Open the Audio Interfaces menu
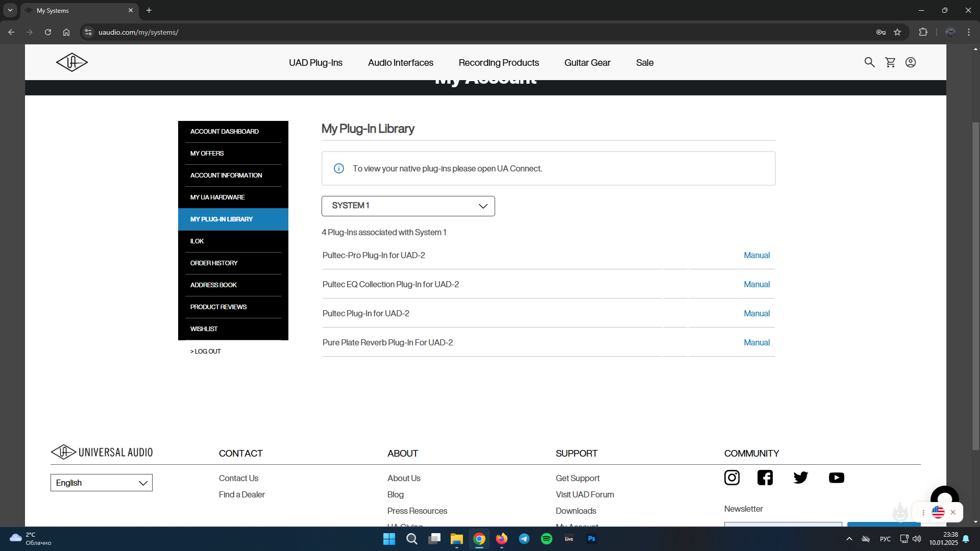980x551 pixels. click(400, 63)
